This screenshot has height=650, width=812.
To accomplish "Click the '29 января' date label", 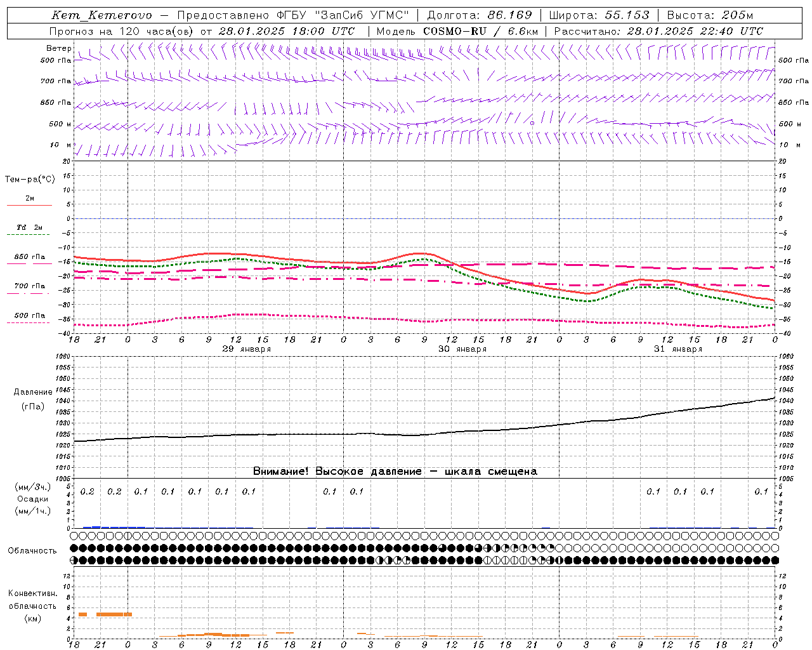I will pos(247,349).
